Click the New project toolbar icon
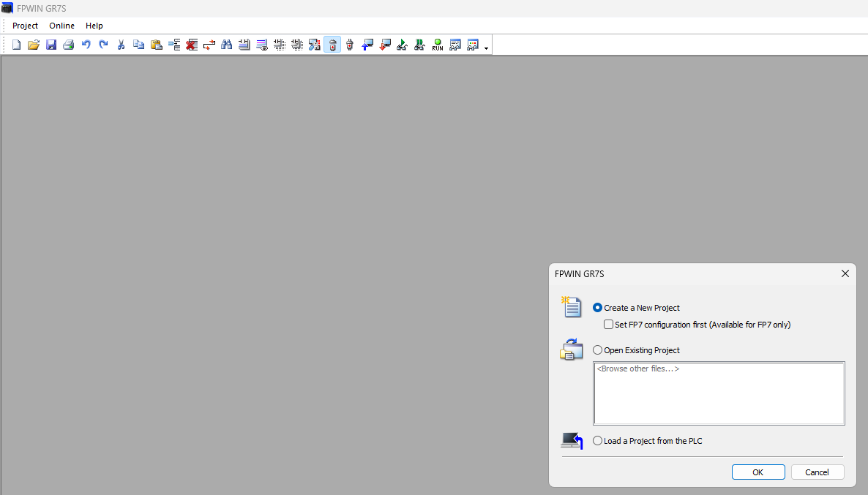Image resolution: width=868 pixels, height=495 pixels. [x=16, y=45]
